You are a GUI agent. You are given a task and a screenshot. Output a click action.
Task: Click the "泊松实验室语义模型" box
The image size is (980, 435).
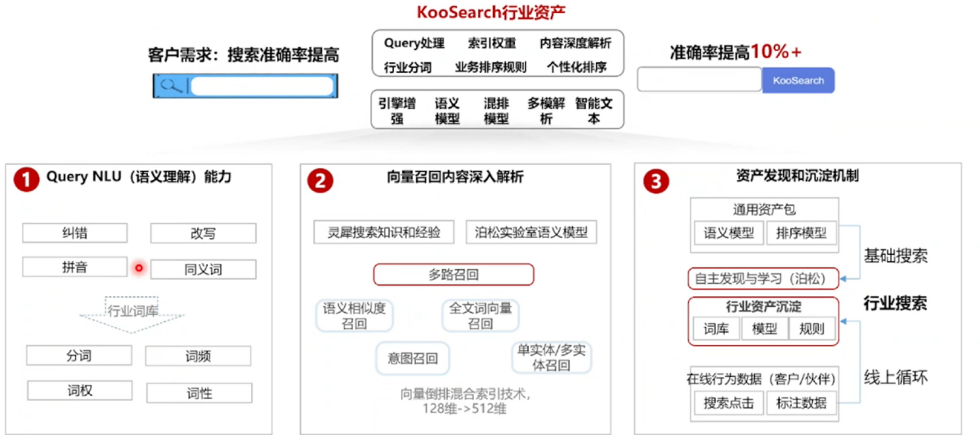531,232
